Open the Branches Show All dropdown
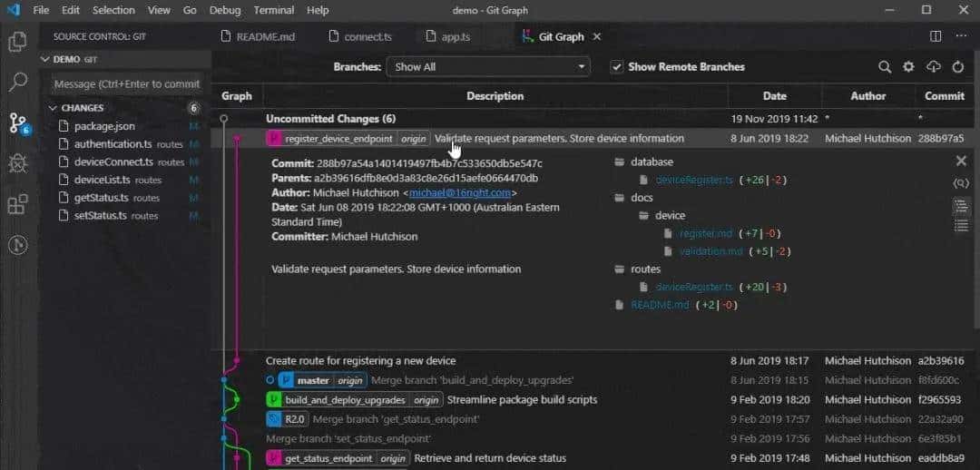Screen dimensions: 980x470 click(x=488, y=67)
